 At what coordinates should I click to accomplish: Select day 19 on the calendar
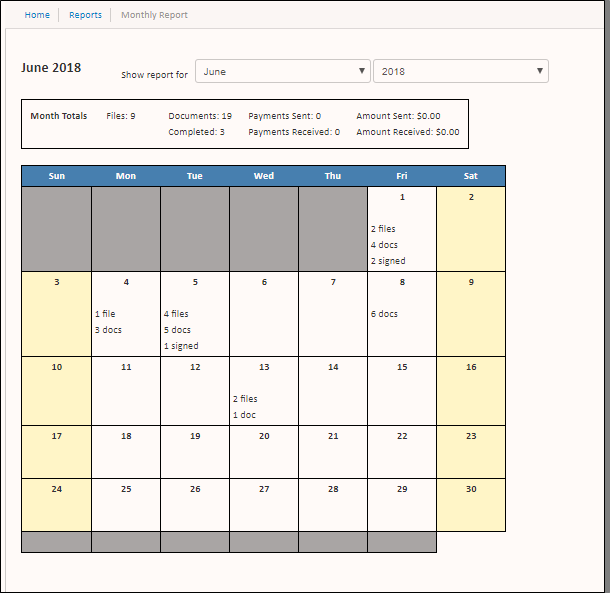coord(195,452)
